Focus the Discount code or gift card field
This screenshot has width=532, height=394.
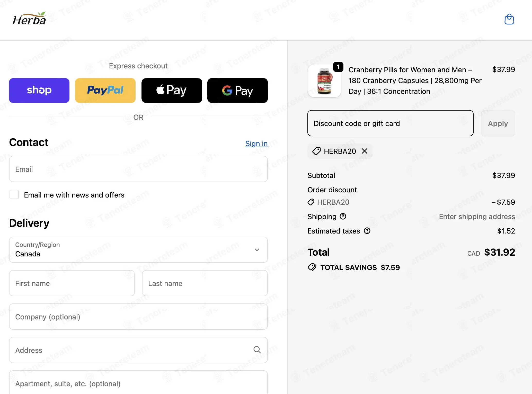point(390,123)
